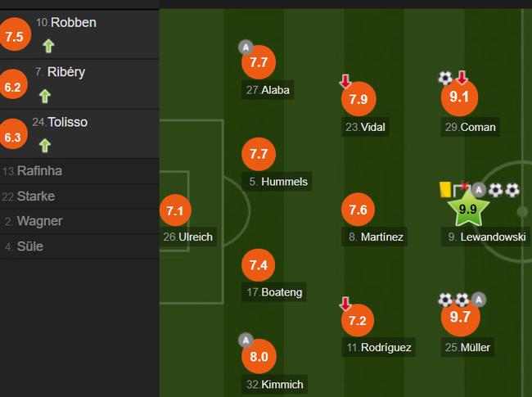This screenshot has height=397, width=532.
Task: Click the red substitution arrow above Vidal
Action: coord(345,81)
